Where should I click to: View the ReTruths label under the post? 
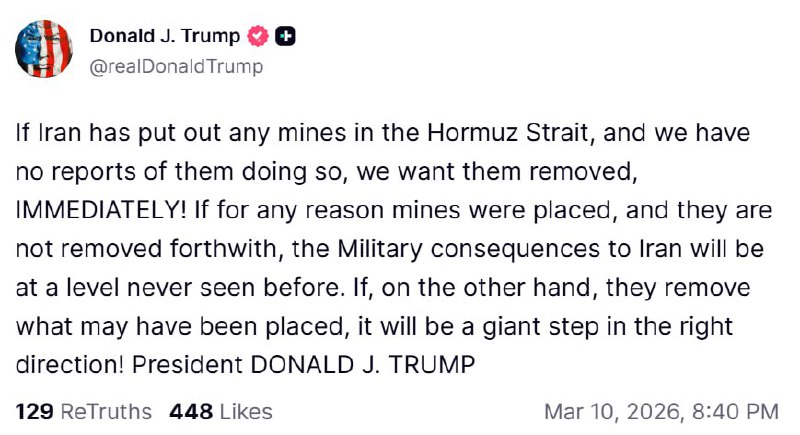click(x=106, y=412)
